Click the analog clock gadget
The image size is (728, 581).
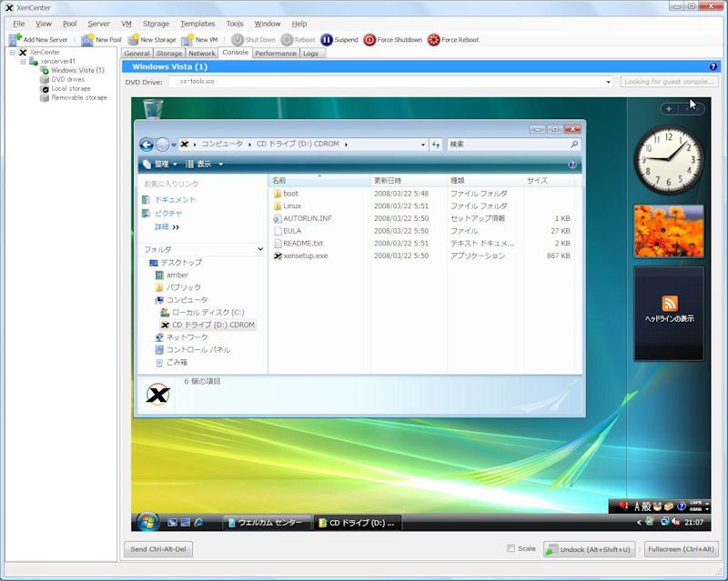[x=669, y=160]
